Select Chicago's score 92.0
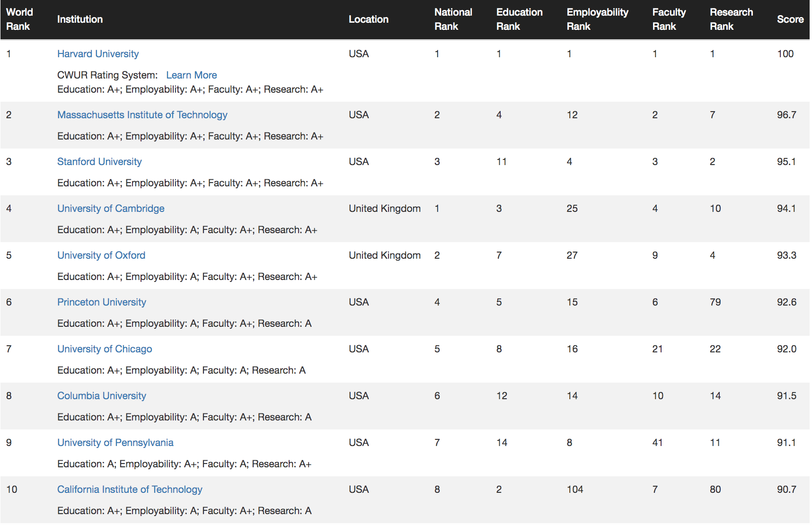Image resolution: width=812 pixels, height=525 pixels. pos(786,349)
